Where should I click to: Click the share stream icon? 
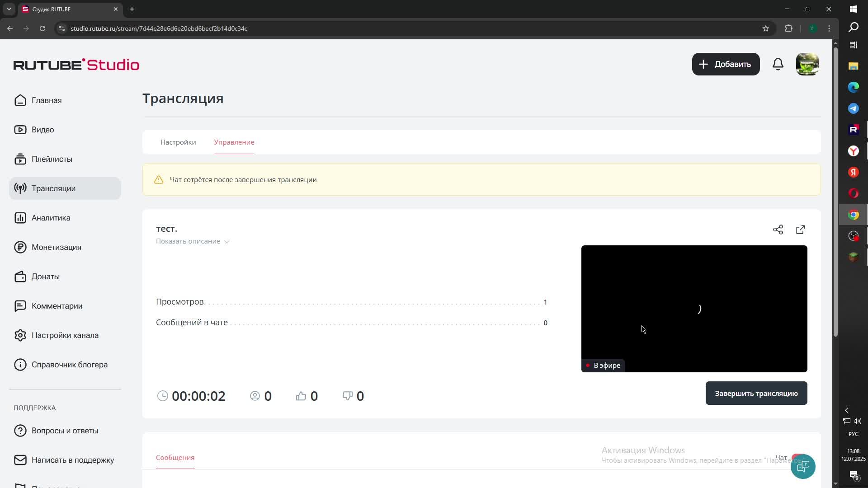click(x=778, y=230)
